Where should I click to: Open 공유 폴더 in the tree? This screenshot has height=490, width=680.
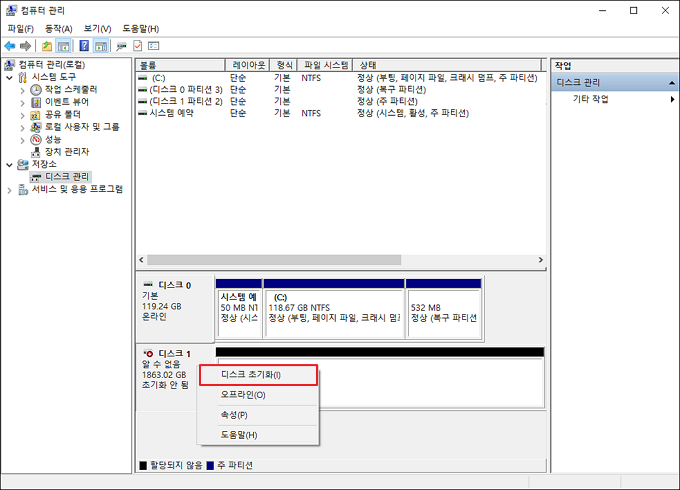click(x=62, y=114)
